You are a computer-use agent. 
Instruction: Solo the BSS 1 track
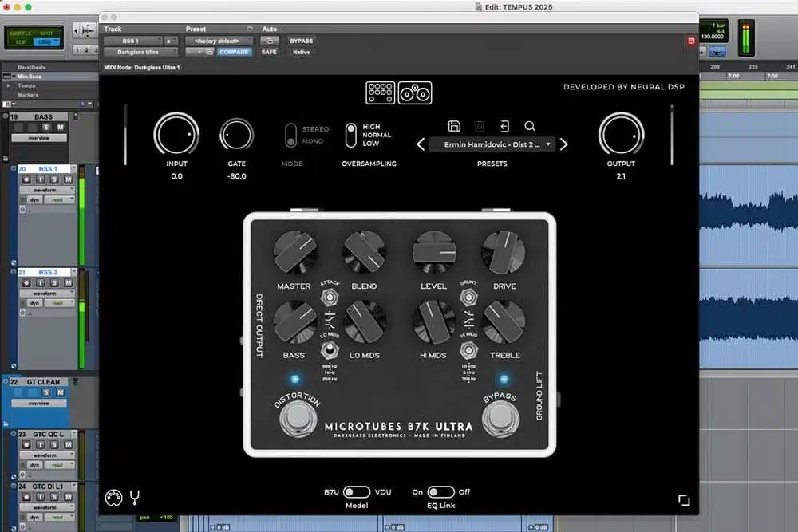click(54, 179)
